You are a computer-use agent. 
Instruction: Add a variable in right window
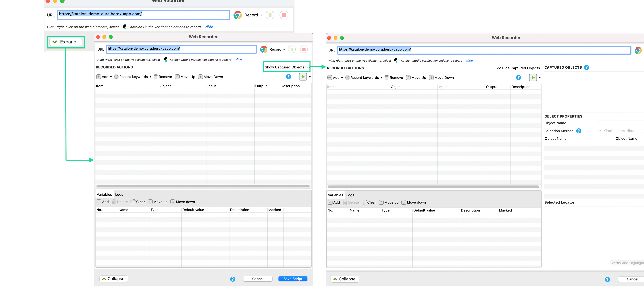click(x=334, y=202)
